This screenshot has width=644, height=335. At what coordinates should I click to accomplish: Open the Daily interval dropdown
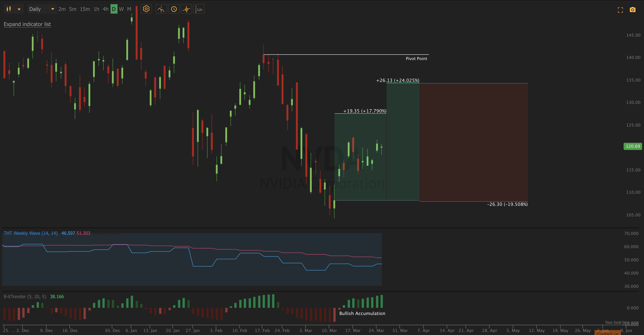tap(42, 9)
